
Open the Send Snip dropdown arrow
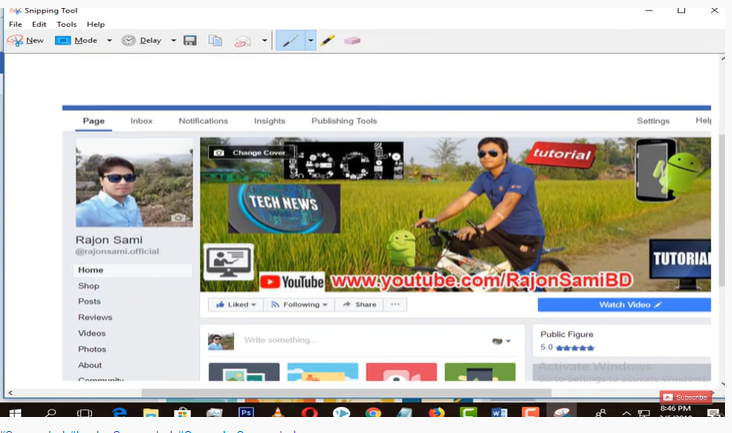pos(264,41)
